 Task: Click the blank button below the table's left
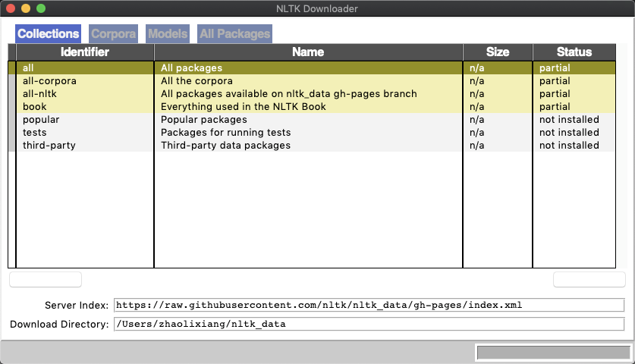coord(46,279)
